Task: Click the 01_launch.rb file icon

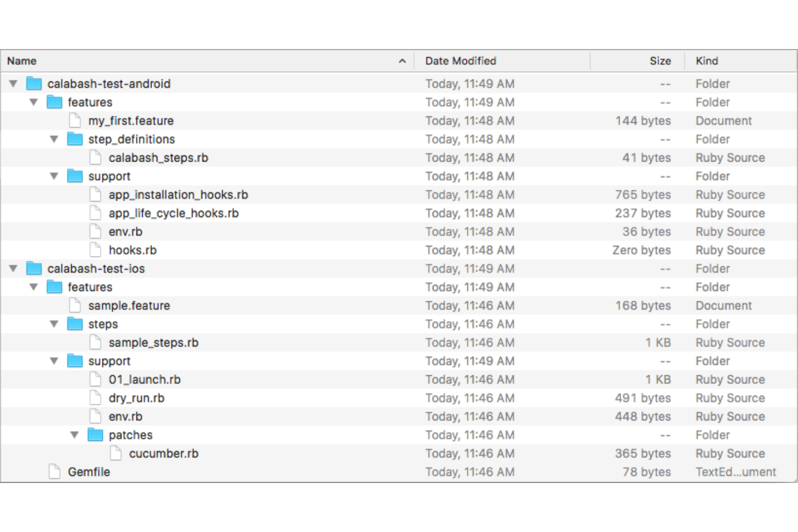Action: point(95,379)
